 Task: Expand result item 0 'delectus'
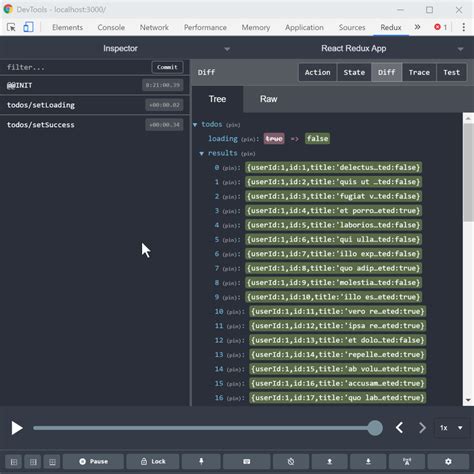click(x=333, y=167)
